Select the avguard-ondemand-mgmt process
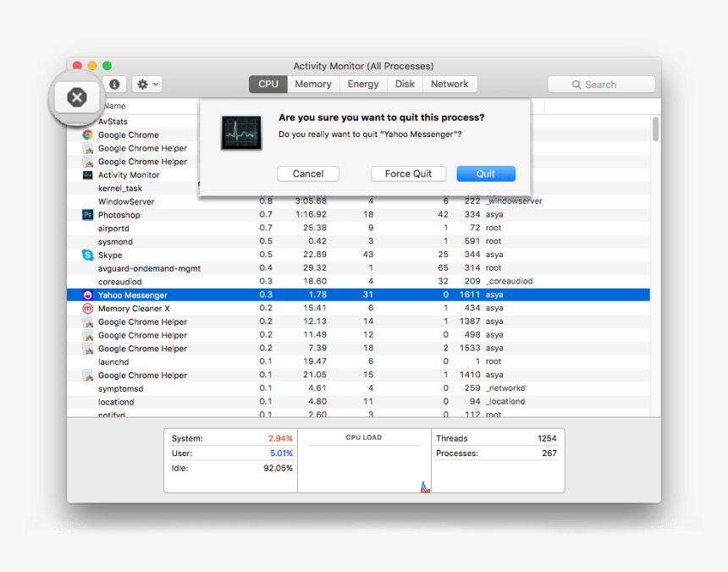 (x=358, y=268)
